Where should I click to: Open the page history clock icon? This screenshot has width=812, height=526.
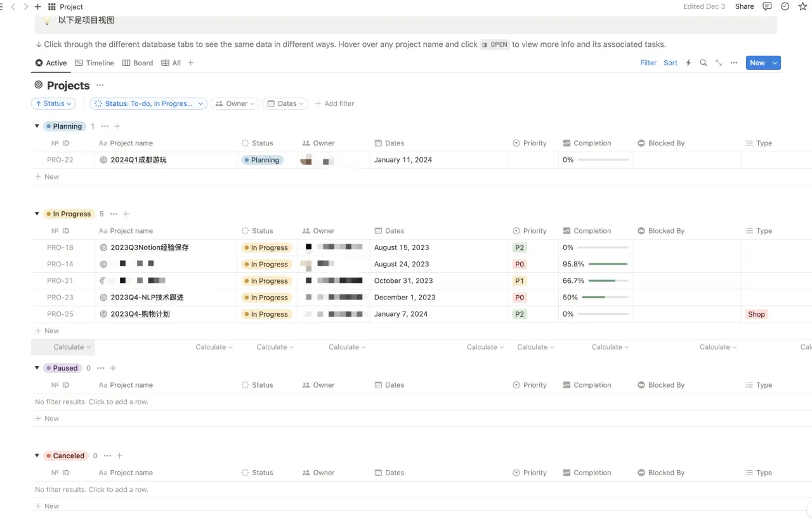(785, 6)
